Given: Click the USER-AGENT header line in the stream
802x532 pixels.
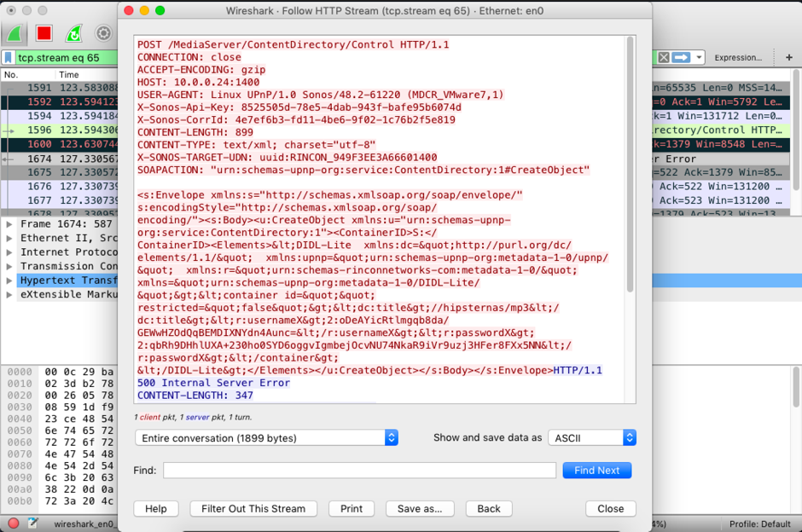Looking at the screenshot, I should (x=321, y=95).
